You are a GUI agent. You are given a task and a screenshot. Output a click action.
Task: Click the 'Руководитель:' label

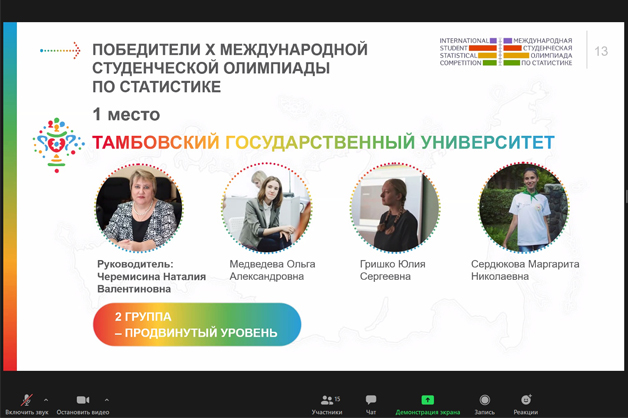pyautogui.click(x=135, y=264)
